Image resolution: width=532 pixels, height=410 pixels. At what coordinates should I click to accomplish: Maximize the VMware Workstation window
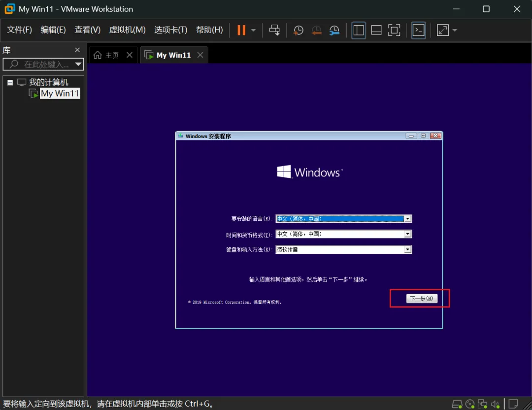pos(486,9)
